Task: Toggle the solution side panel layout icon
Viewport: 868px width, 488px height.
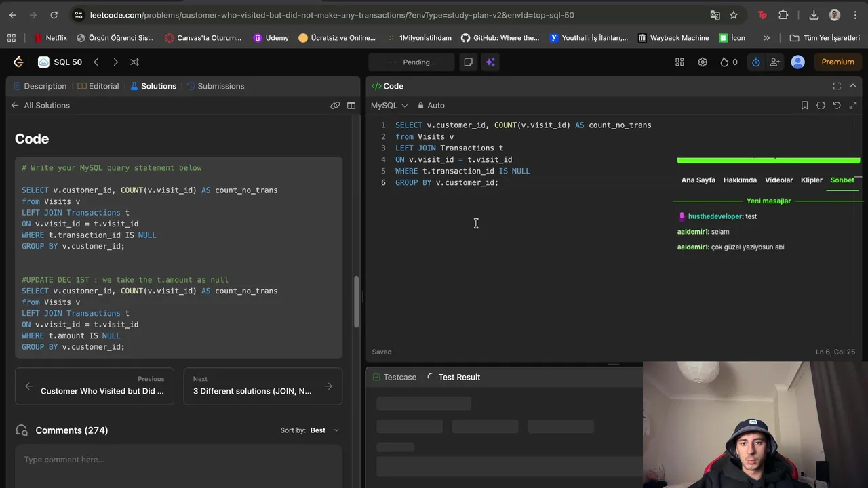Action: click(x=351, y=105)
